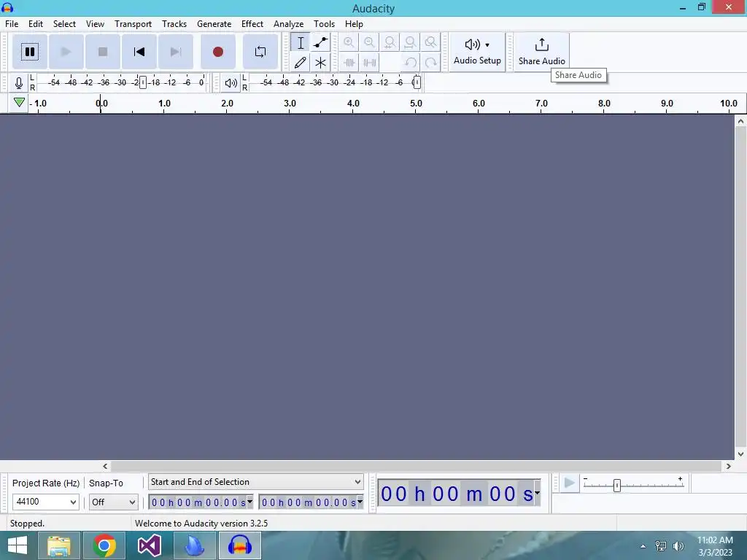
Task: Click the playback speed slider handle
Action: tap(617, 485)
